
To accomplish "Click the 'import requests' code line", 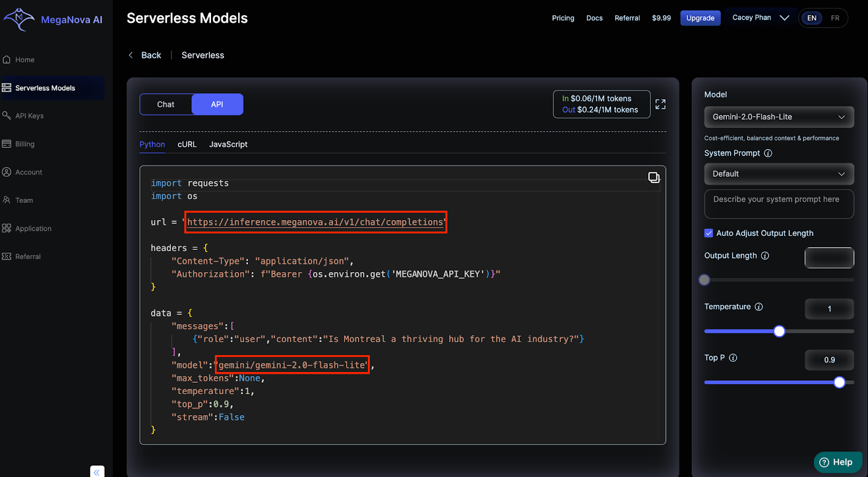I will [x=190, y=183].
